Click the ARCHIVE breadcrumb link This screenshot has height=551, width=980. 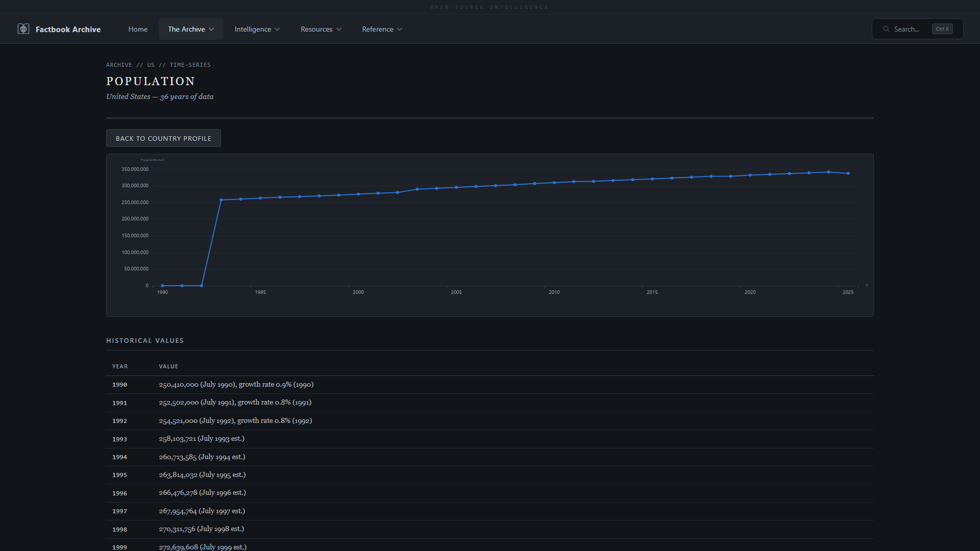point(119,65)
